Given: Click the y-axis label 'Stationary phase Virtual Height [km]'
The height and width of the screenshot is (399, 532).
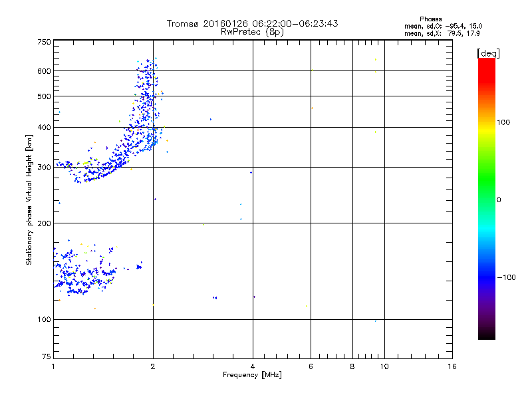Looking at the screenshot, I should coord(29,200).
